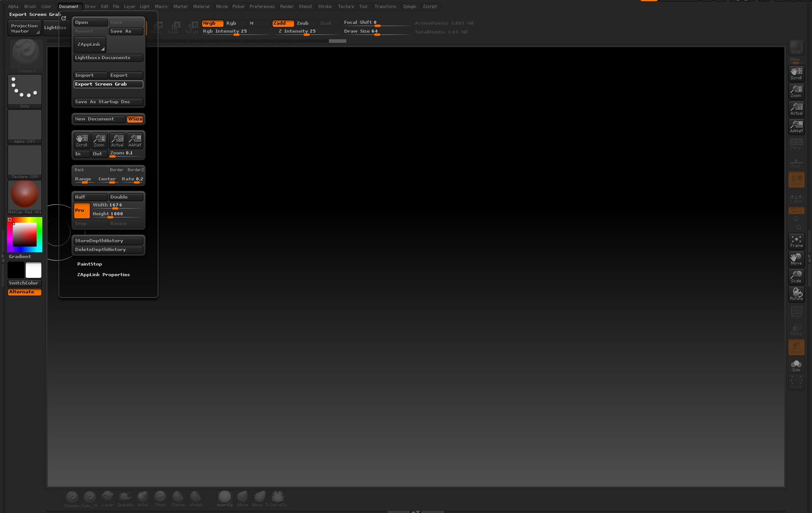
Task: Open the Alpha Off selector
Action: (x=25, y=127)
